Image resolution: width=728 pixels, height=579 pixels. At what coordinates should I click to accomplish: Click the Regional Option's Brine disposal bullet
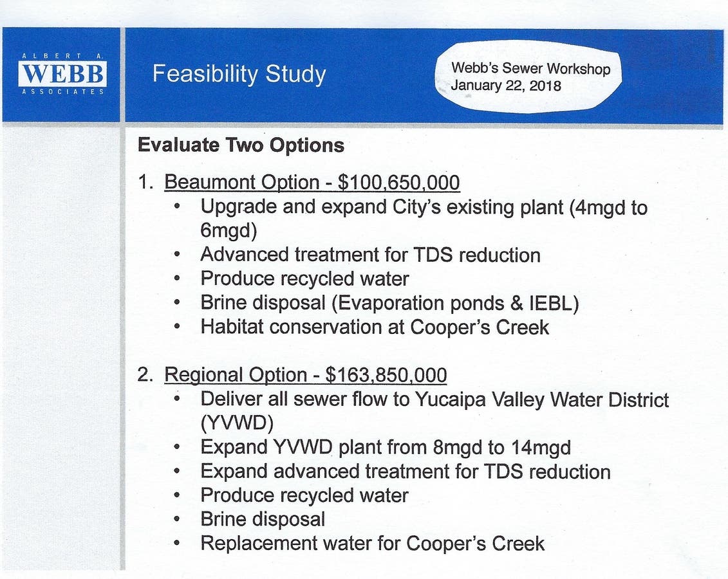coord(263,519)
